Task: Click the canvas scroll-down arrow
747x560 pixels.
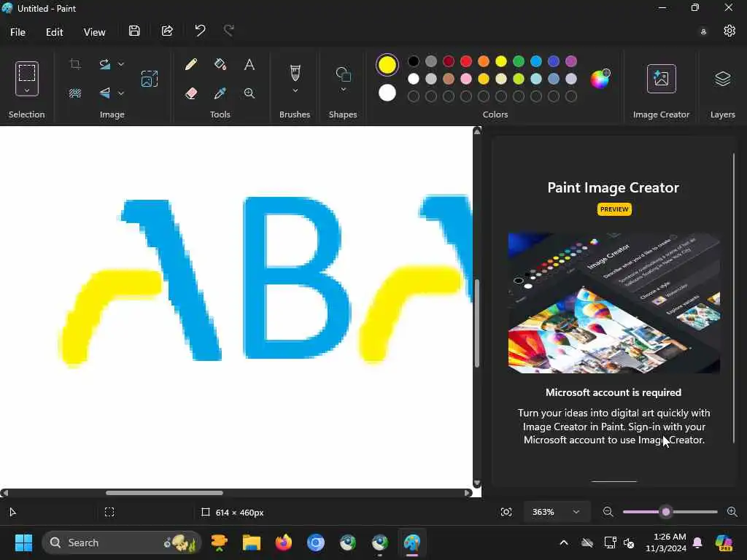Action: pos(477,483)
